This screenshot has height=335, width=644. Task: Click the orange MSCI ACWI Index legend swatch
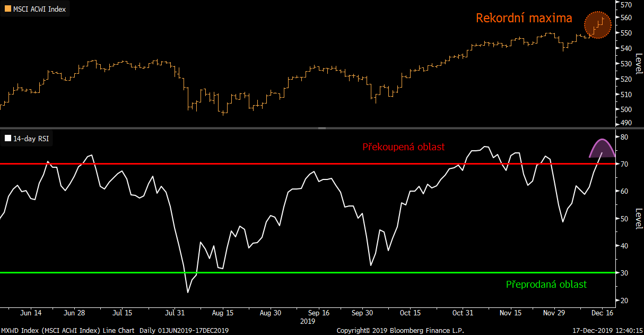coord(8,8)
